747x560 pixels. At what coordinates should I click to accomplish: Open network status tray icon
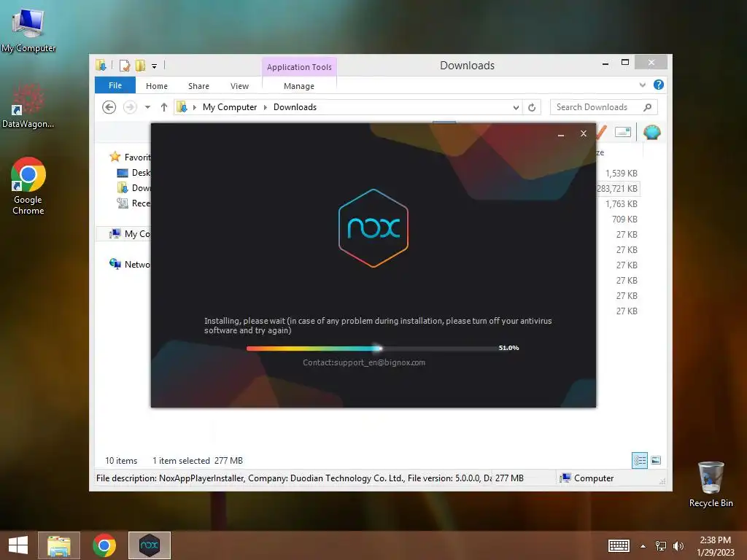(661, 546)
